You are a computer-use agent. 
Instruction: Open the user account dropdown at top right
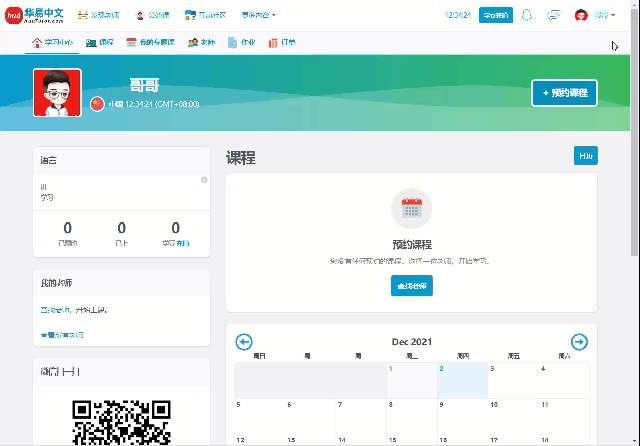coord(596,15)
